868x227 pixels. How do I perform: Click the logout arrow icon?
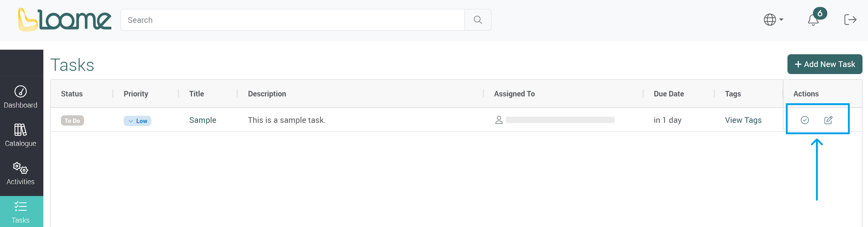[x=850, y=20]
